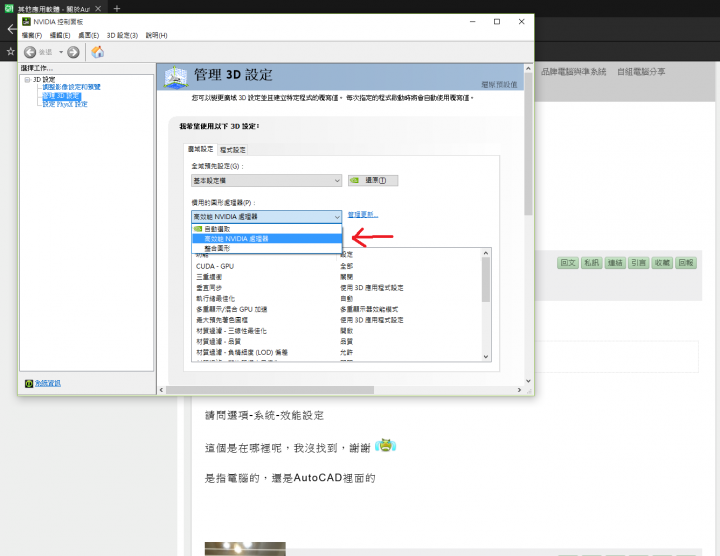Open the 系統資訊 link
Viewport: 720px width, 556px height.
point(48,383)
